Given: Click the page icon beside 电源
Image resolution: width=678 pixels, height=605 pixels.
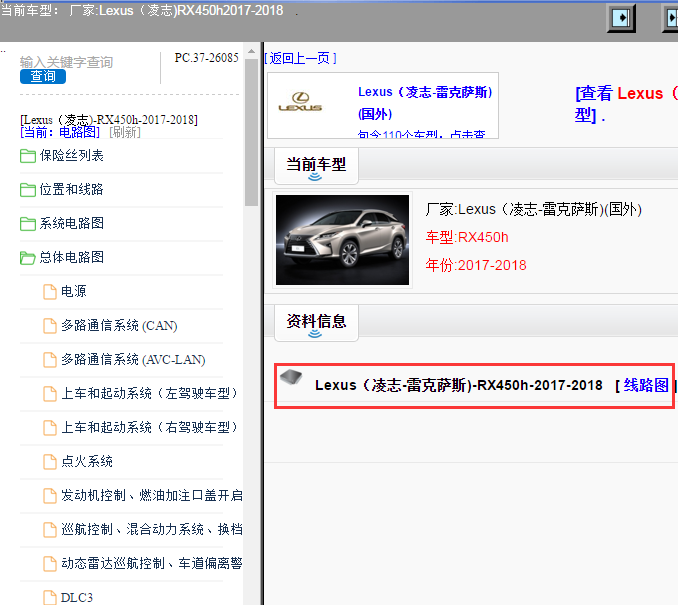Looking at the screenshot, I should click(x=50, y=292).
